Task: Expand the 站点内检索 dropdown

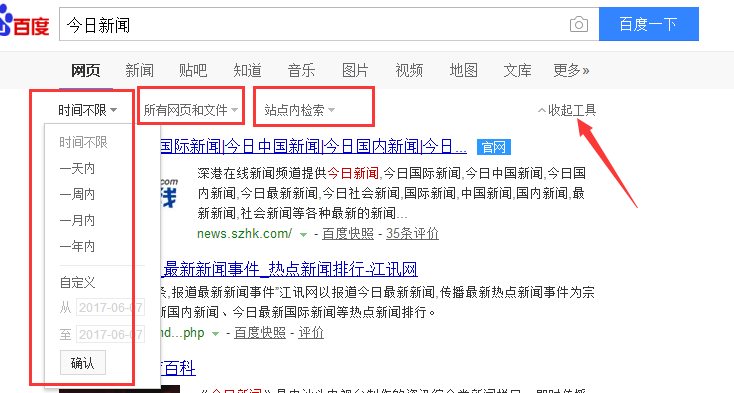Action: (300, 110)
